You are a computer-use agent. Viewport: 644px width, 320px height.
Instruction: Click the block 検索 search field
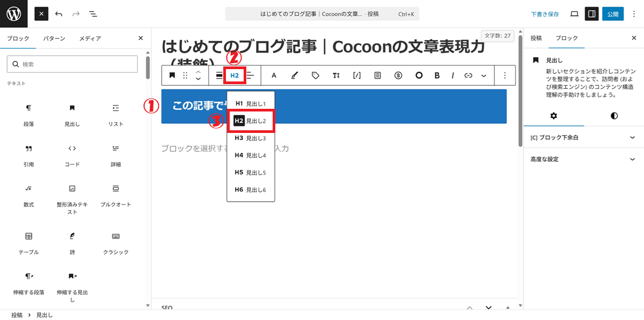click(72, 64)
